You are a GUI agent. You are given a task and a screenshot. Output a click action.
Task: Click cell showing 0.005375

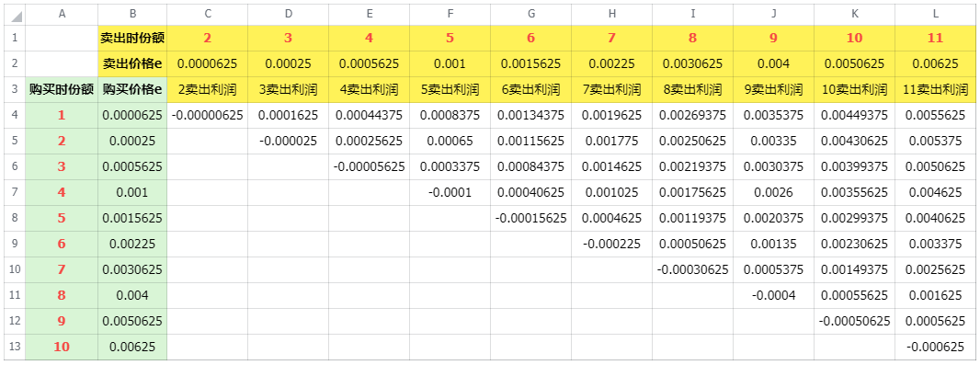click(x=935, y=141)
